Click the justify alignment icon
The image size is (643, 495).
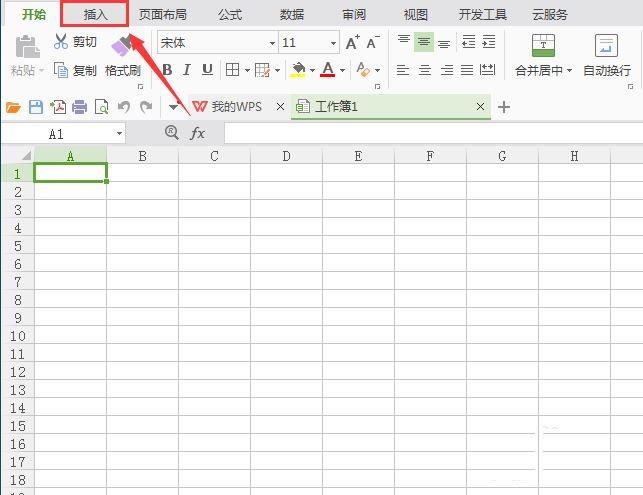coord(467,70)
